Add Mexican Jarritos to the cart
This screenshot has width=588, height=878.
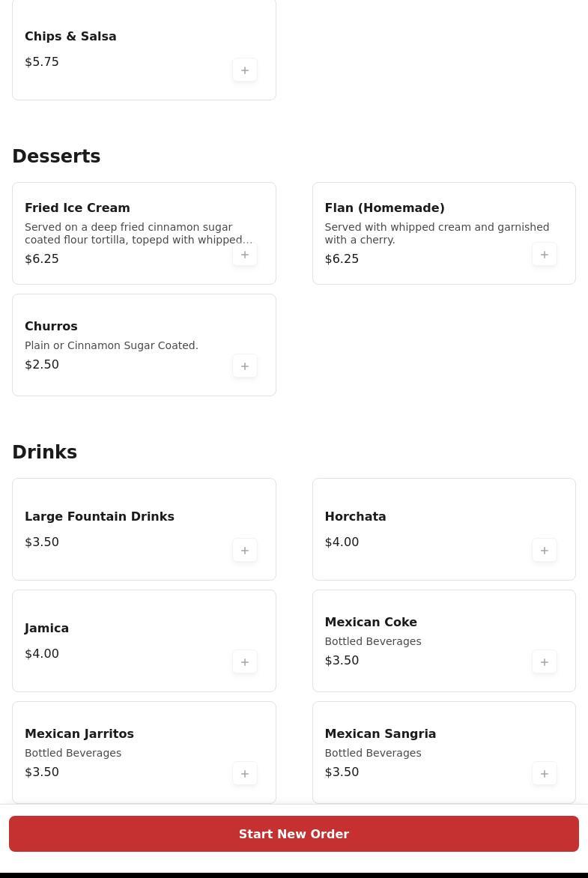coord(245,773)
